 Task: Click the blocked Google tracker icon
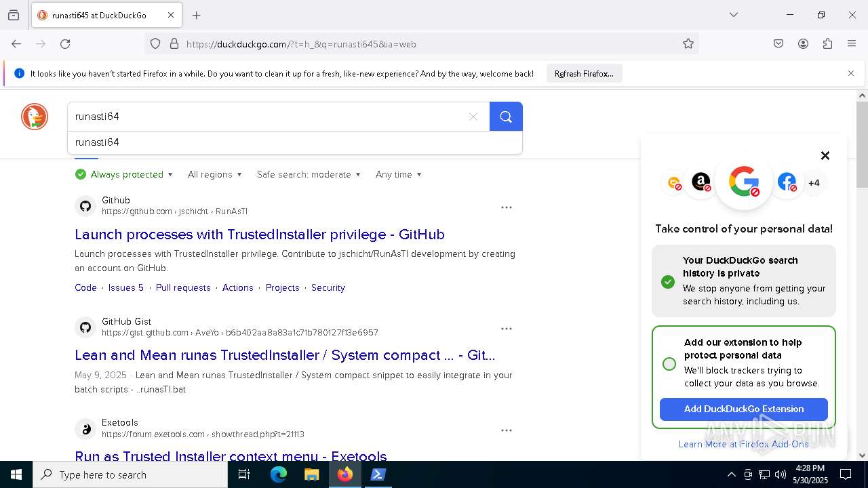pyautogui.click(x=744, y=182)
